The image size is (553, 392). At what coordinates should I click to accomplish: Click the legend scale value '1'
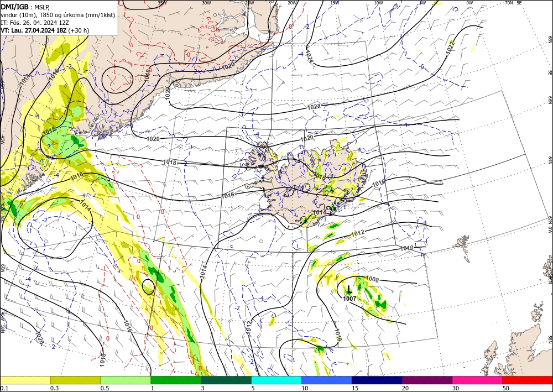(153, 388)
